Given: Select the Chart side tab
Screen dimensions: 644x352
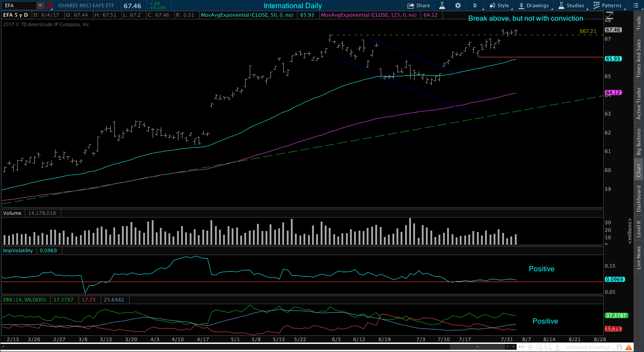Looking at the screenshot, I should coord(639,170).
